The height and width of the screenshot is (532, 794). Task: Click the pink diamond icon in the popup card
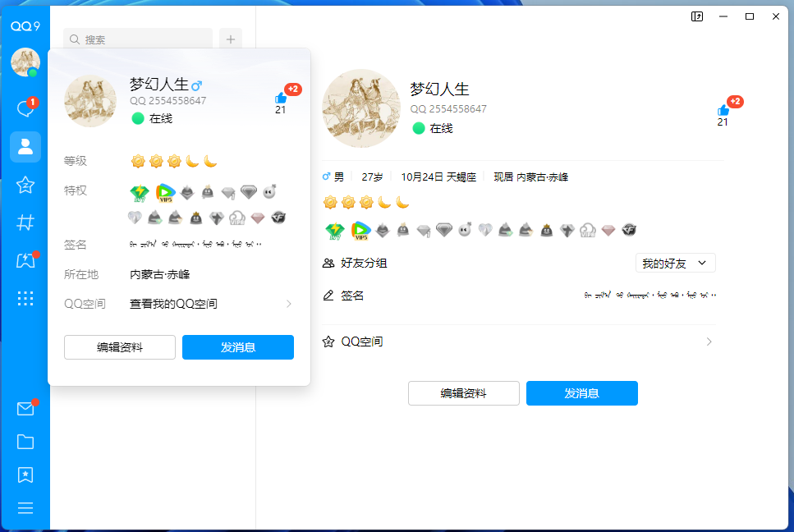point(258,218)
